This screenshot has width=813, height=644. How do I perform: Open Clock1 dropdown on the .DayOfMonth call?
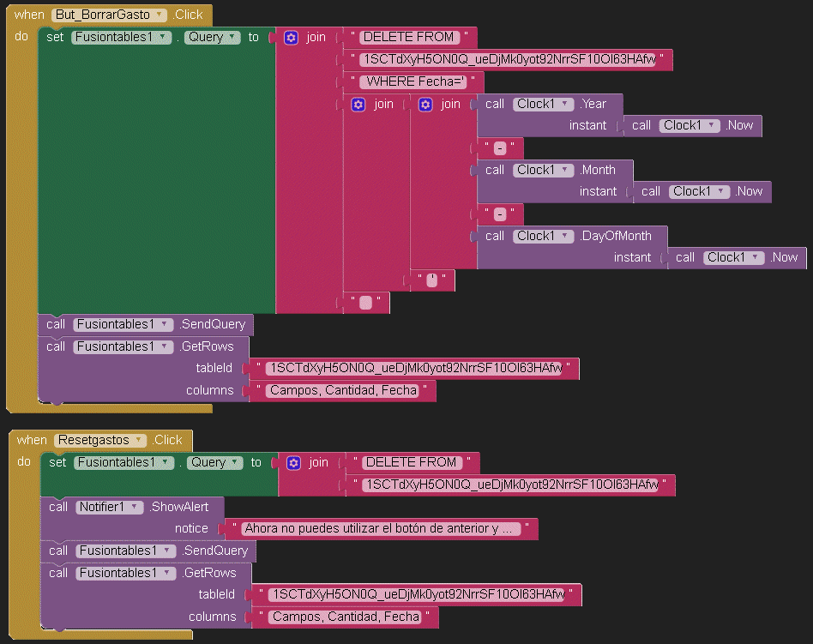566,236
